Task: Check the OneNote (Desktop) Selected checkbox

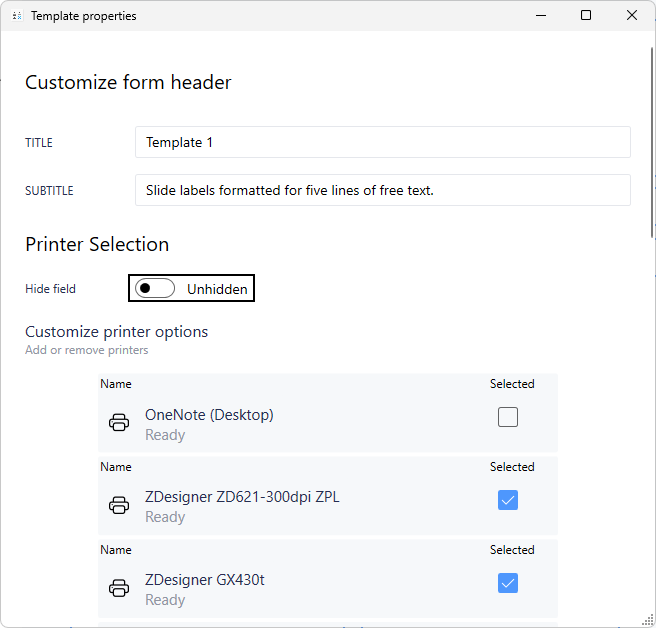Action: click(508, 417)
